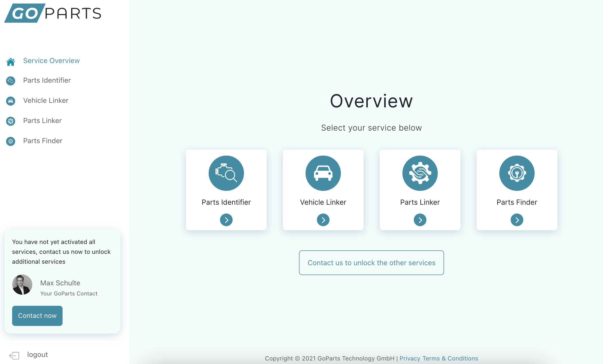The height and width of the screenshot is (364, 603).
Task: Open the Privacy link in the footer
Action: [410, 358]
